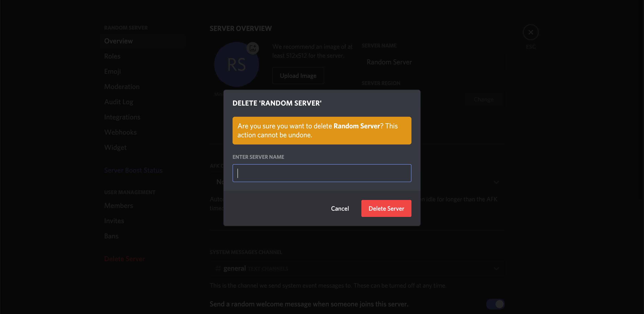Cancel the delete server dialog
This screenshot has height=314, width=644.
pos(340,208)
